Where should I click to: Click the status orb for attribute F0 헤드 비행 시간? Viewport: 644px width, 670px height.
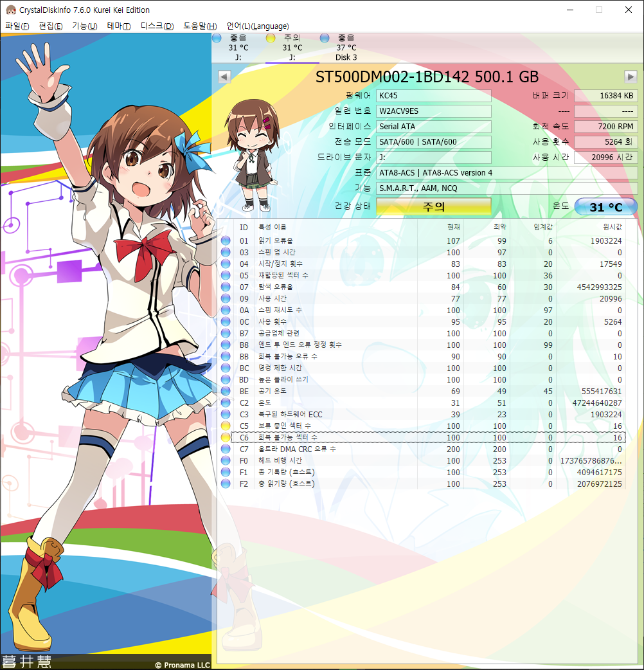point(226,460)
